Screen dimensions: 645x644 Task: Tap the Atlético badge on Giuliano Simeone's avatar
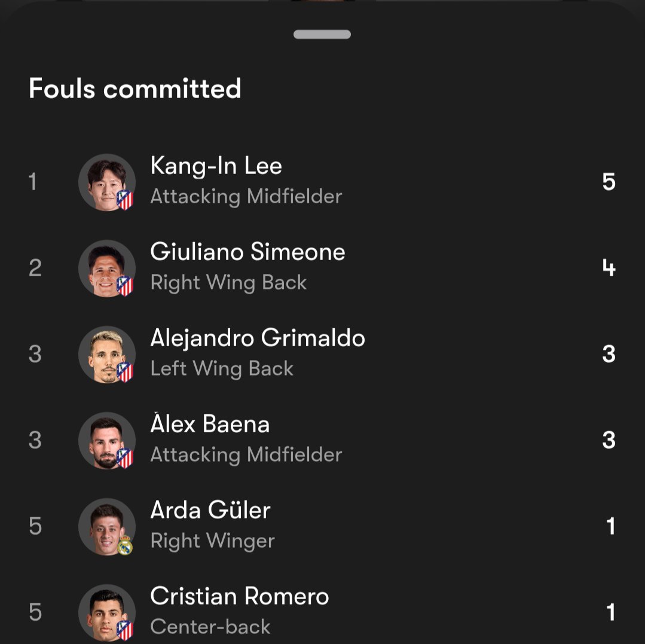coord(125,286)
